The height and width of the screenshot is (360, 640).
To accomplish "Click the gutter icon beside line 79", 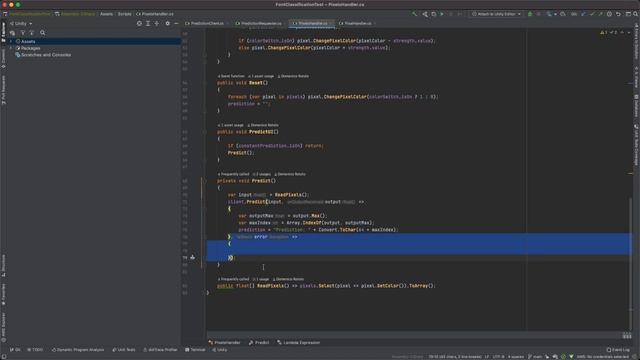I will point(193,258).
